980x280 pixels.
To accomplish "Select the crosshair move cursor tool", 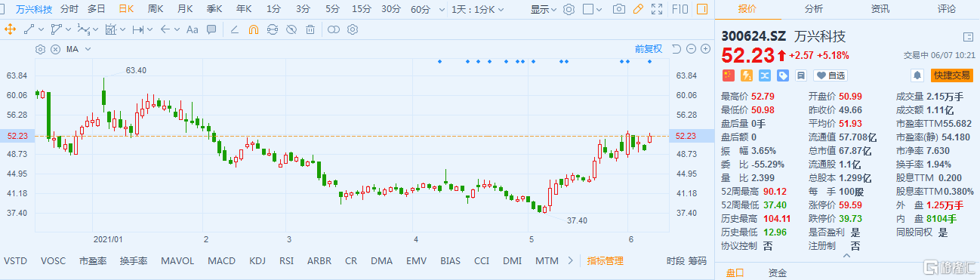I will (x=11, y=29).
